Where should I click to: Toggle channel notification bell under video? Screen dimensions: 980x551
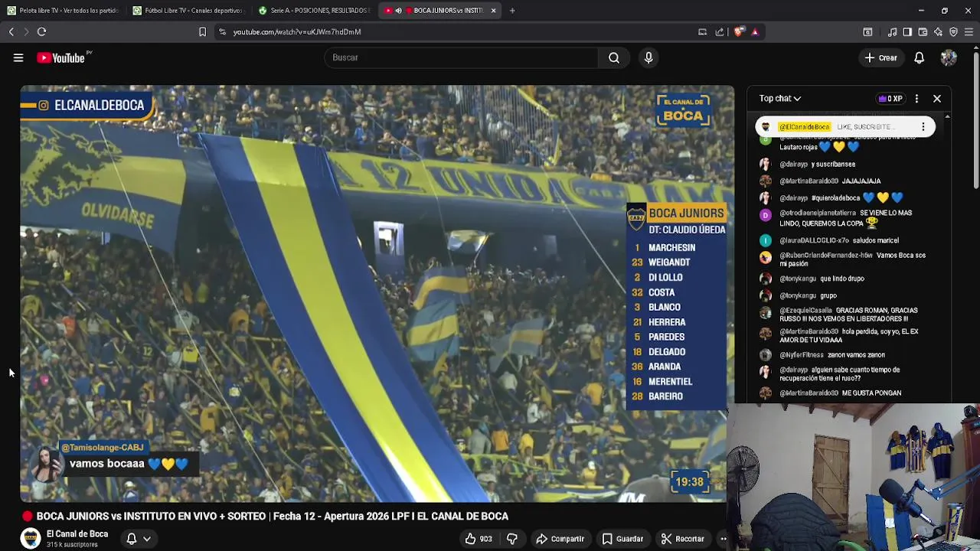(x=132, y=539)
